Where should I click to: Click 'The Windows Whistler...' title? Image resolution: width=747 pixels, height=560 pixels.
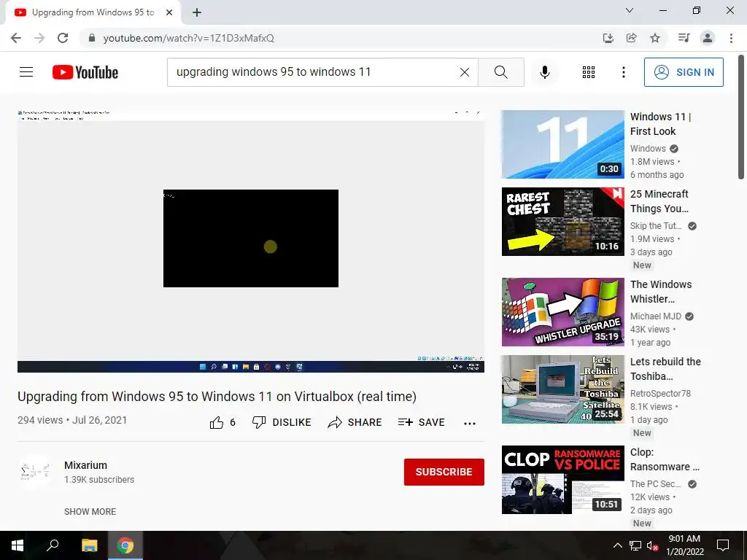click(x=661, y=292)
